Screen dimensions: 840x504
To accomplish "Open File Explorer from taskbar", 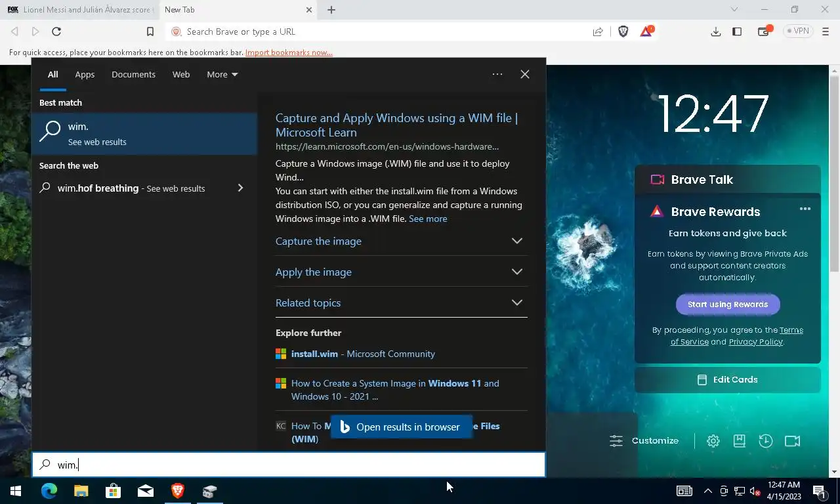I will pos(81,491).
